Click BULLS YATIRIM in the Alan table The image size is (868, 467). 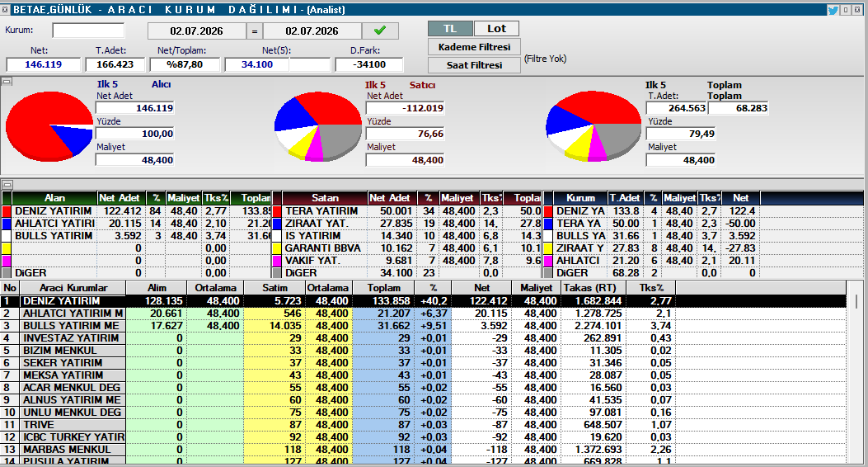54,235
